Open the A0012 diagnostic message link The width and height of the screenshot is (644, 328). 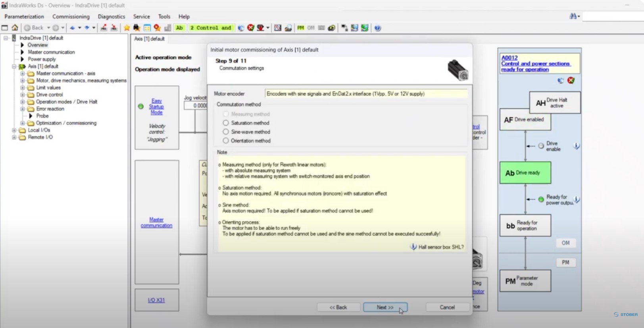[536, 64]
